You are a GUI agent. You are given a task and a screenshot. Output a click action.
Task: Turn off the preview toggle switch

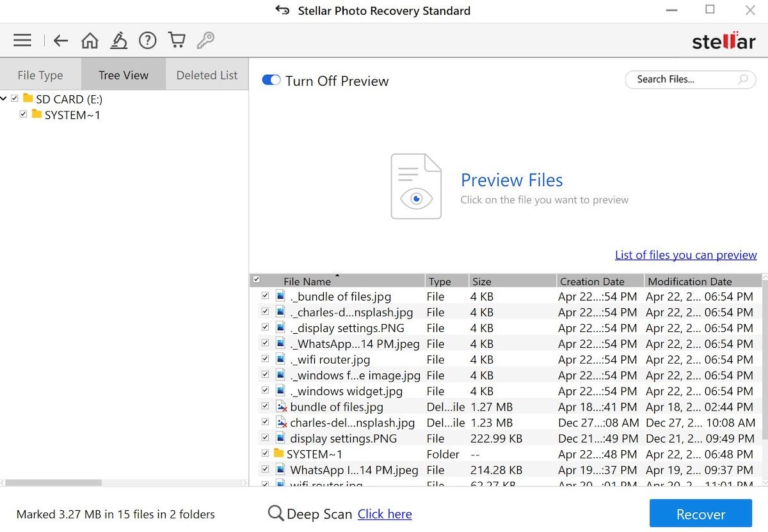click(271, 81)
